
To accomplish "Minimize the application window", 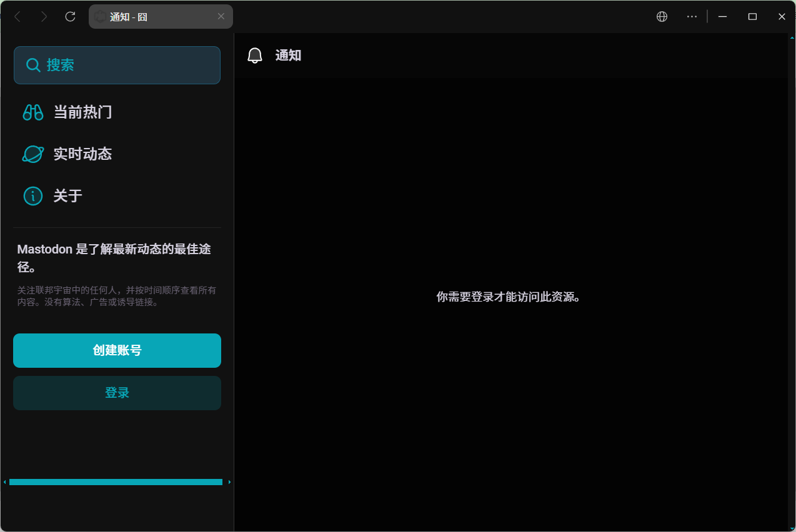I will pyautogui.click(x=723, y=17).
